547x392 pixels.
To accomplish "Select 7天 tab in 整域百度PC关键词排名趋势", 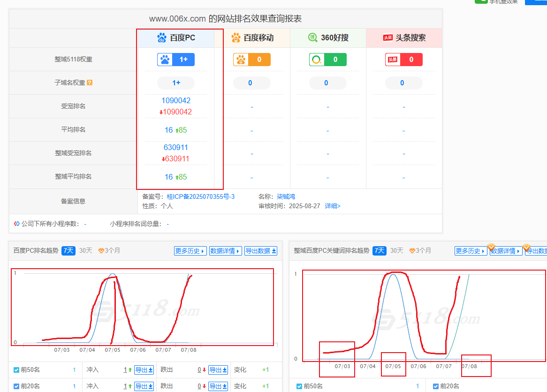I will click(379, 251).
